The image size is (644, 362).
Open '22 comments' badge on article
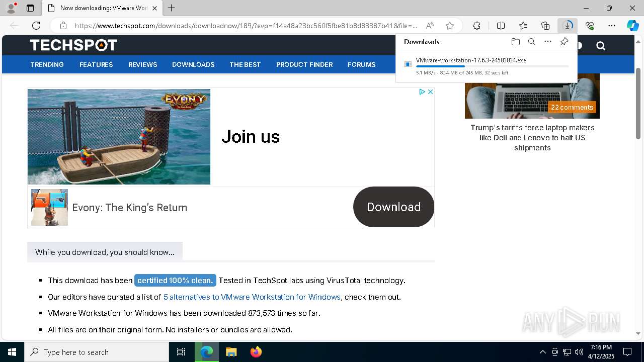572,107
